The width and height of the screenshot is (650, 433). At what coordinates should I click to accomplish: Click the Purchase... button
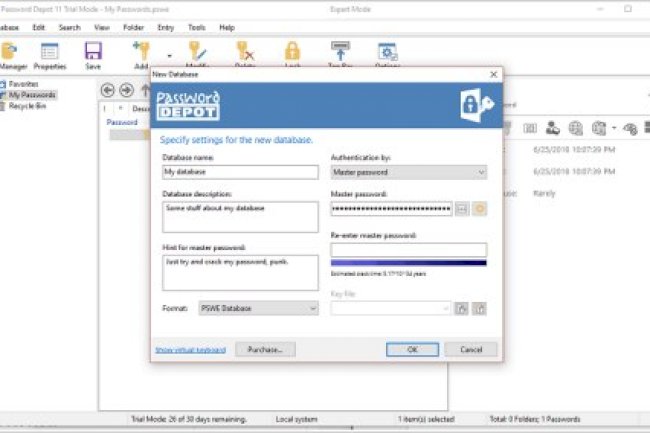(x=265, y=349)
